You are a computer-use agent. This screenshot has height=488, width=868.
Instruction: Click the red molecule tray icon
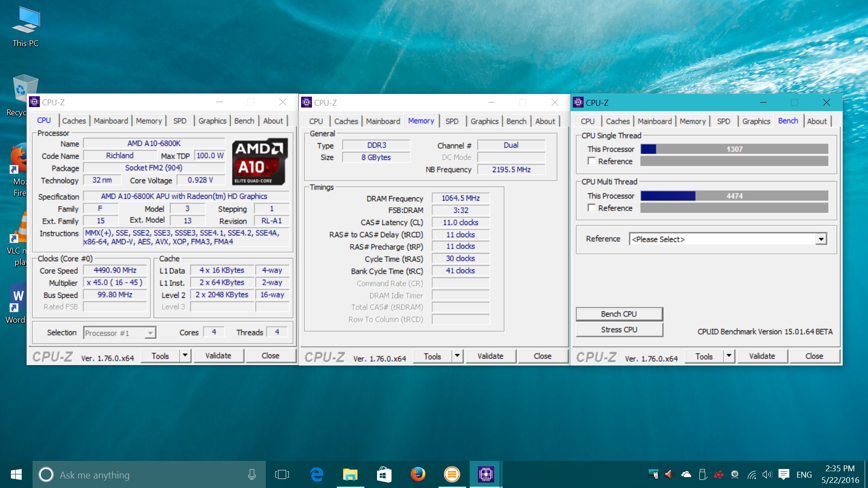pyautogui.click(x=719, y=474)
